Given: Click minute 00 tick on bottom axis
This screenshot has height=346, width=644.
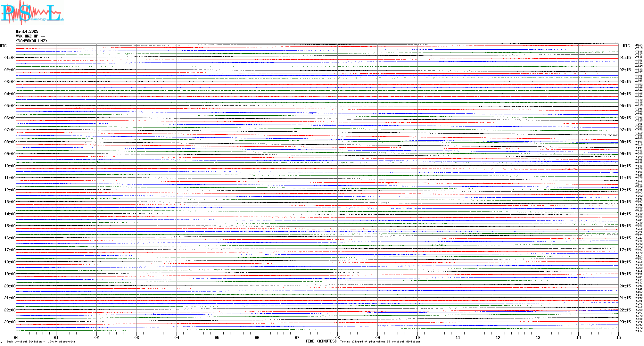Looking at the screenshot, I should (x=16, y=337).
